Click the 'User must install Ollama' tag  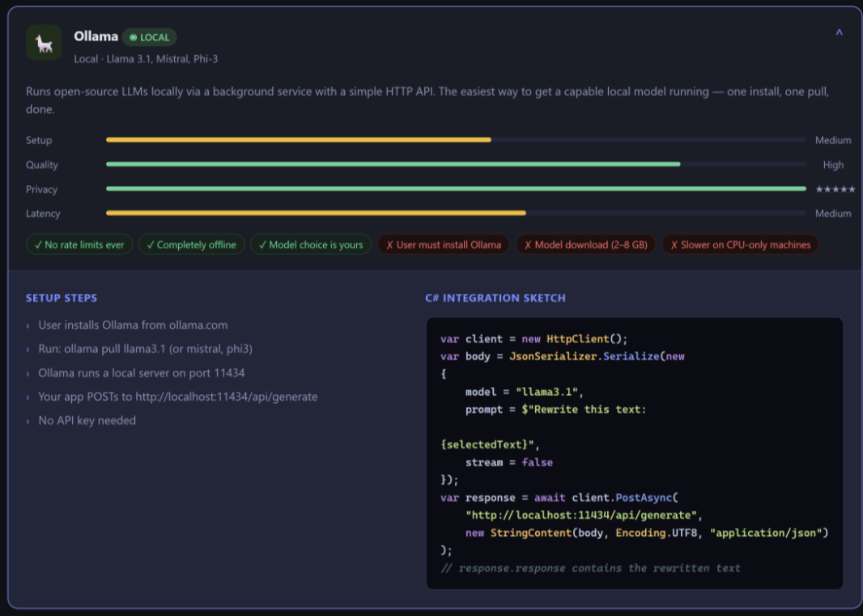pos(444,244)
